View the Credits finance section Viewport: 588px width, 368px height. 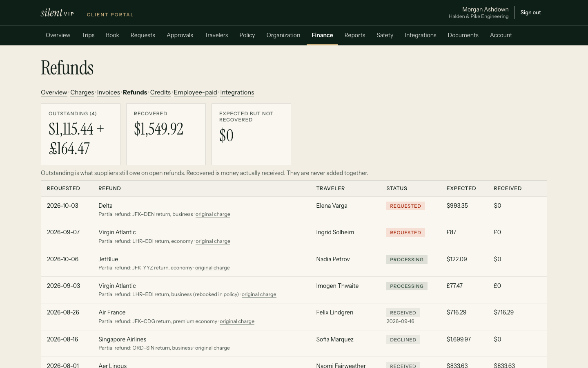point(160,92)
